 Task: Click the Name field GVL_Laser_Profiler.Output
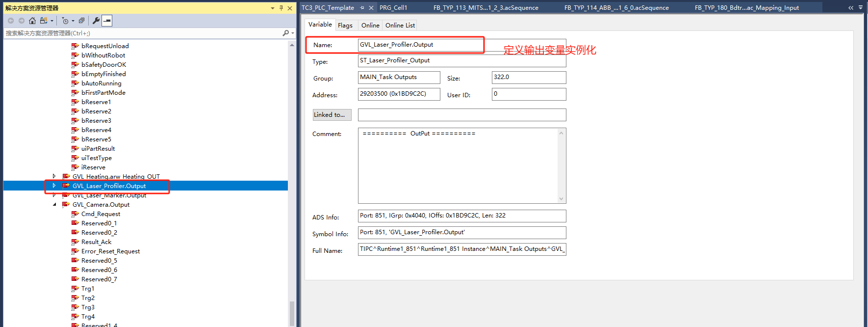click(x=462, y=45)
